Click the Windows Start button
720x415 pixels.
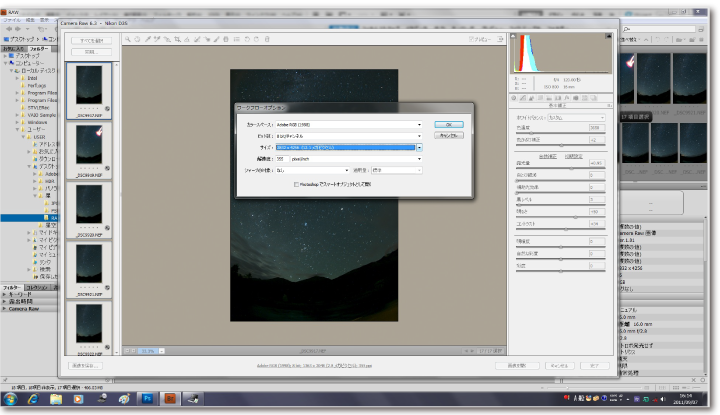pos(12,398)
